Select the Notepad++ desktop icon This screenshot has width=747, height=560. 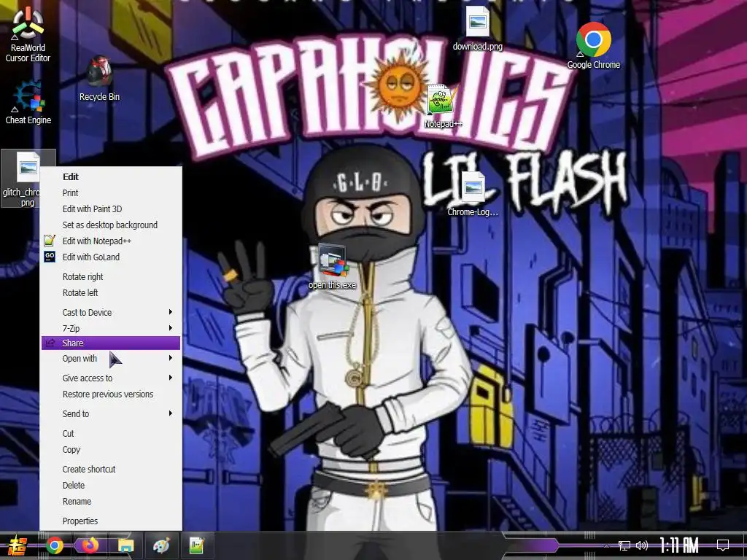(x=443, y=106)
